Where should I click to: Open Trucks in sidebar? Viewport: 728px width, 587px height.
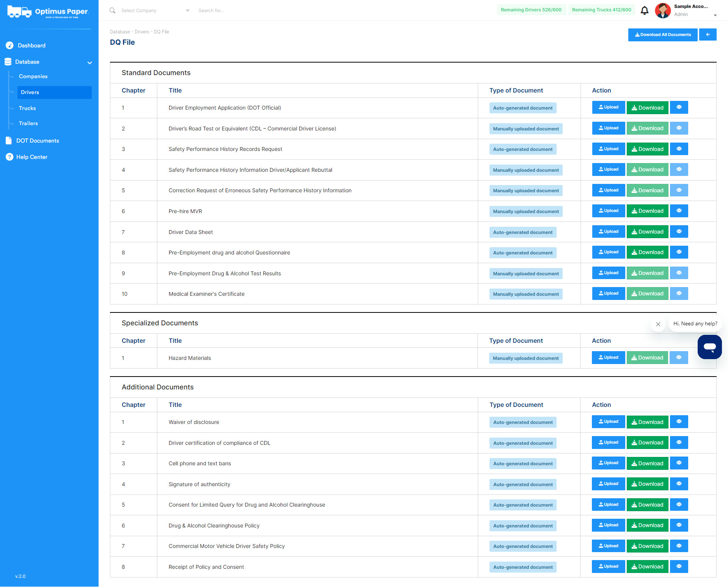coord(27,108)
